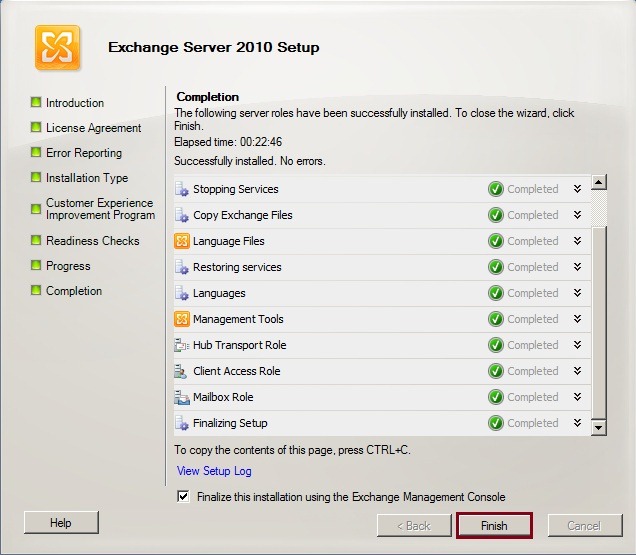Click the Finish button
The width and height of the screenshot is (636, 555).
pyautogui.click(x=494, y=525)
